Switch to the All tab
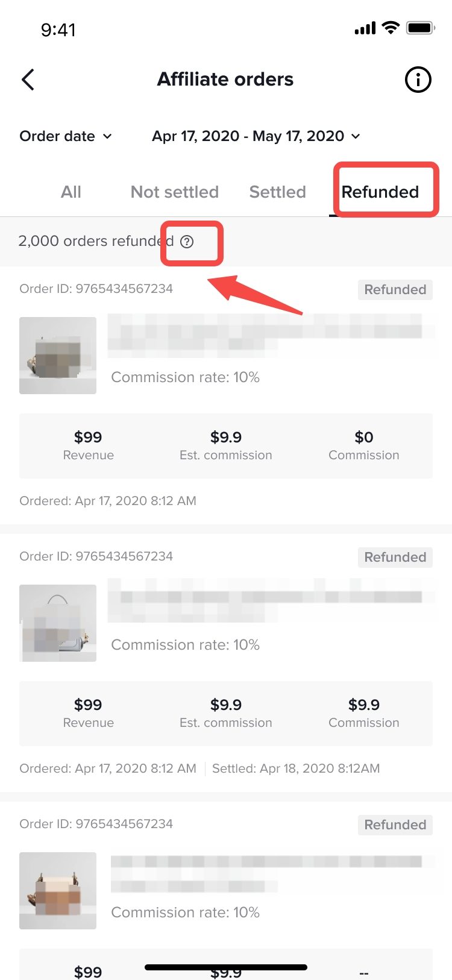The height and width of the screenshot is (980, 452). tap(71, 192)
